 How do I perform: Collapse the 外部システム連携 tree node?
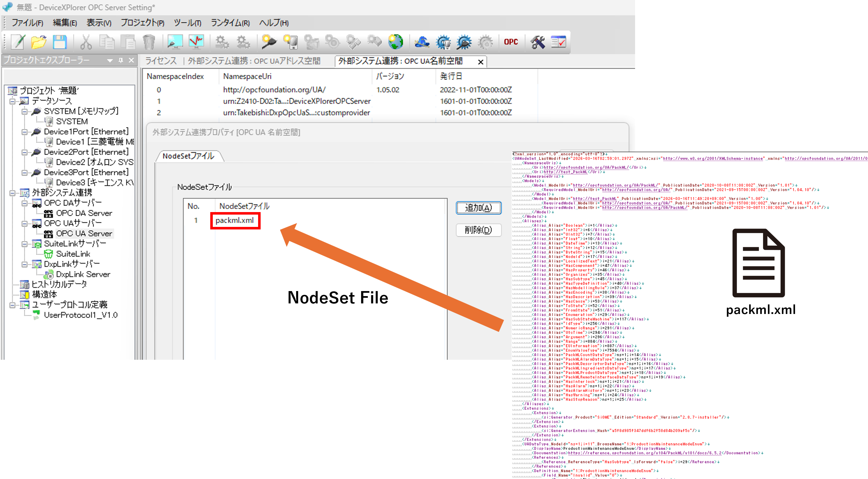[x=13, y=193]
